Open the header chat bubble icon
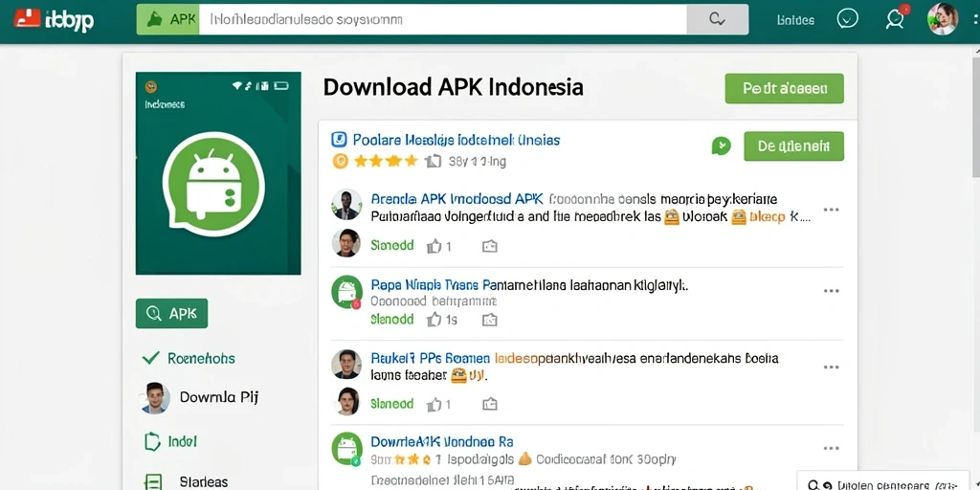 [847, 19]
